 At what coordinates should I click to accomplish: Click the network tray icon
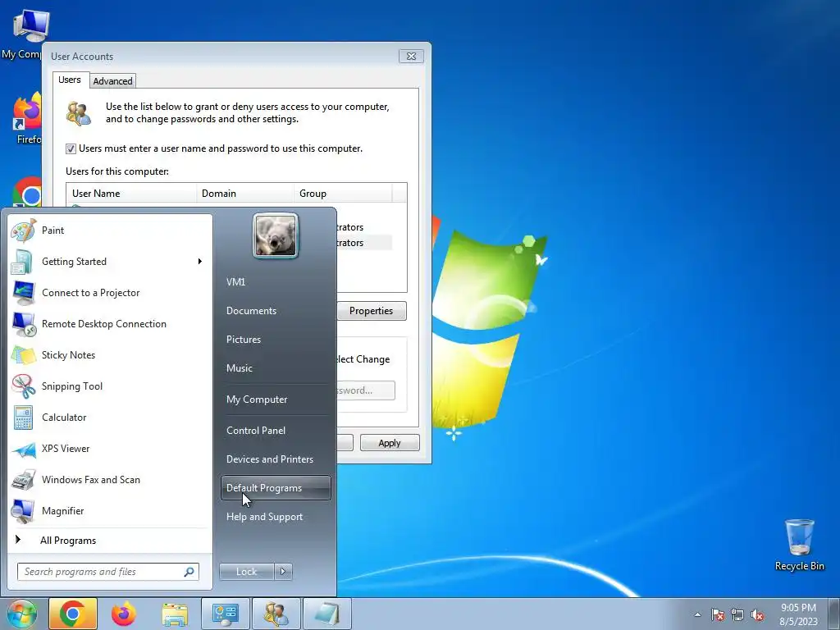pyautogui.click(x=737, y=614)
